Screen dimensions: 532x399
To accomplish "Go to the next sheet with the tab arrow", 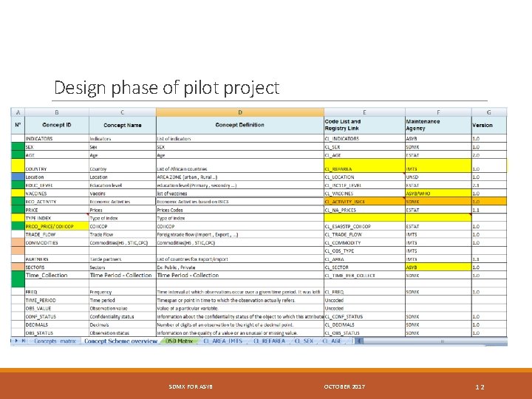I will point(16,341).
